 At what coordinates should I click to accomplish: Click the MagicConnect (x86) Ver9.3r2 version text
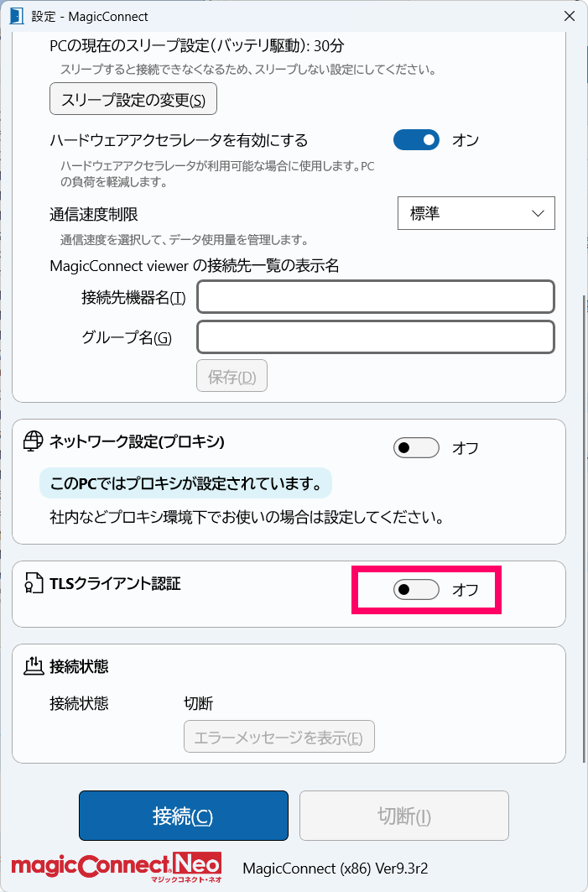point(336,869)
